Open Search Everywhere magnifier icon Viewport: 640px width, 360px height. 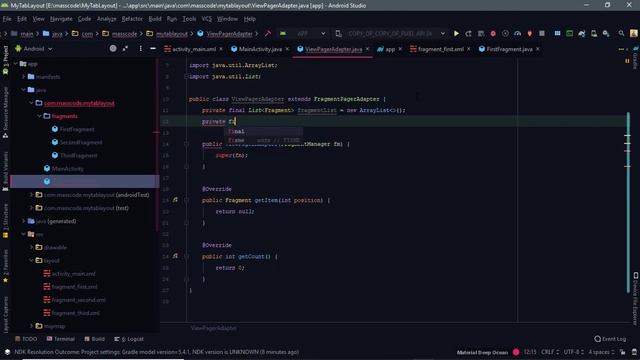coord(621,33)
